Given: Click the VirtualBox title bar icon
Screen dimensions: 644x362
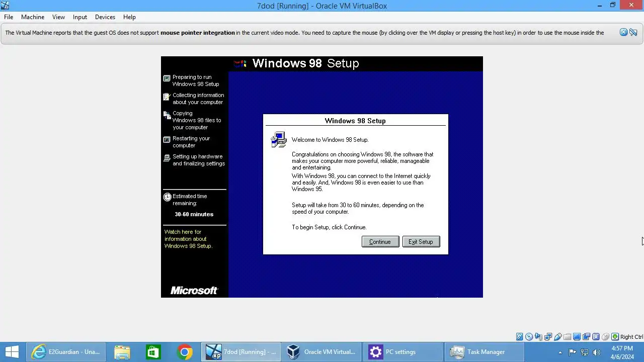Looking at the screenshot, I should [5, 6].
